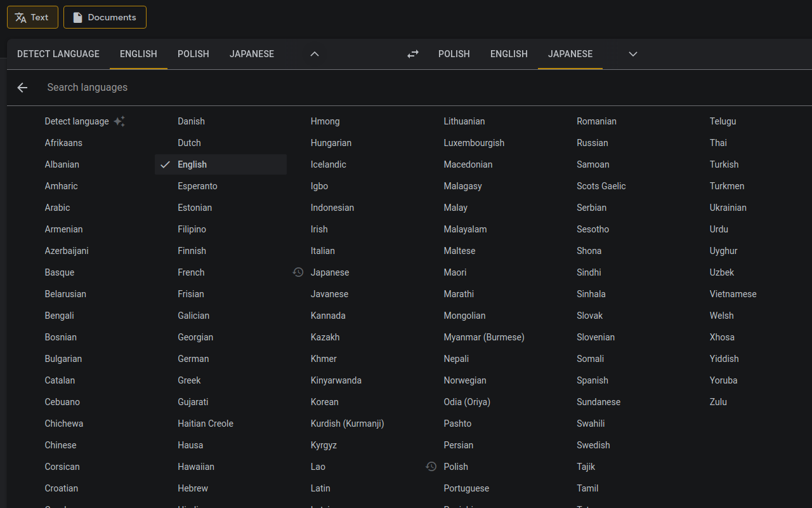Pick Haitian Creole from the list
This screenshot has width=812, height=508.
pos(206,424)
